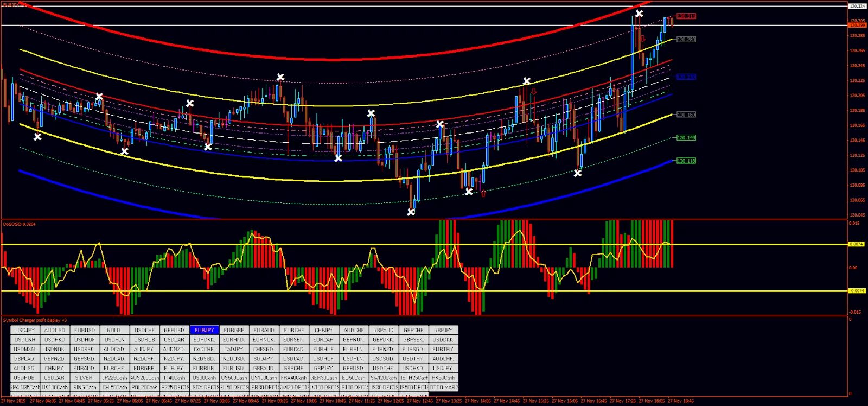Image resolution: width=868 pixels, height=406 pixels.
Task: Switch to USDSEK. pair
Action: click(85, 349)
